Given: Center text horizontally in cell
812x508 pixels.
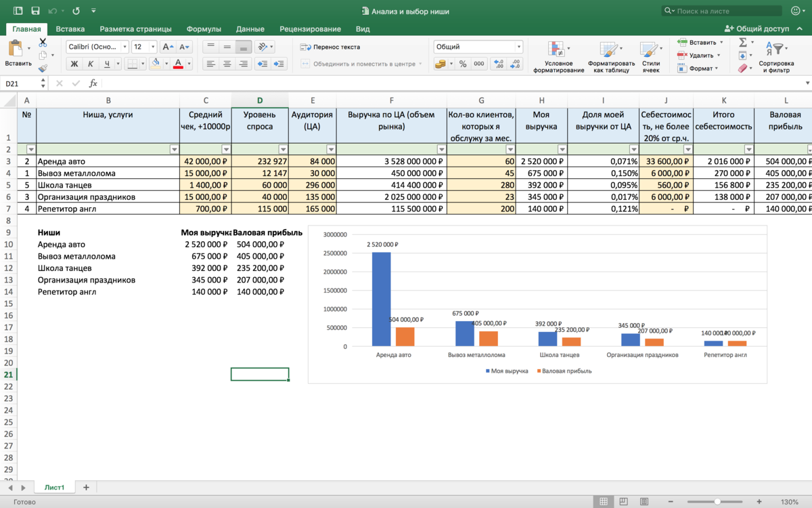Looking at the screenshot, I should tap(227, 64).
